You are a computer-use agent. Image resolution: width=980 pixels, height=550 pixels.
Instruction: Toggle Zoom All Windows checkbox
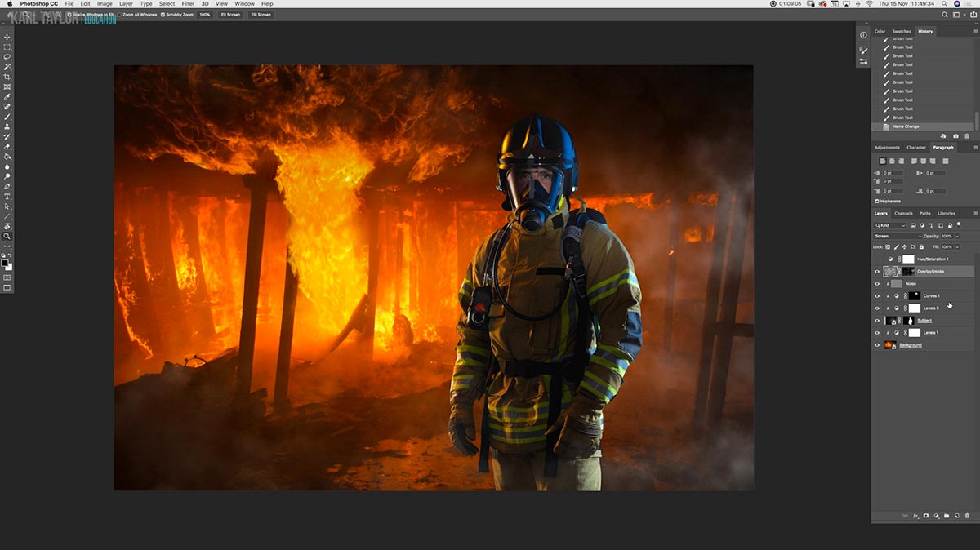point(119,15)
